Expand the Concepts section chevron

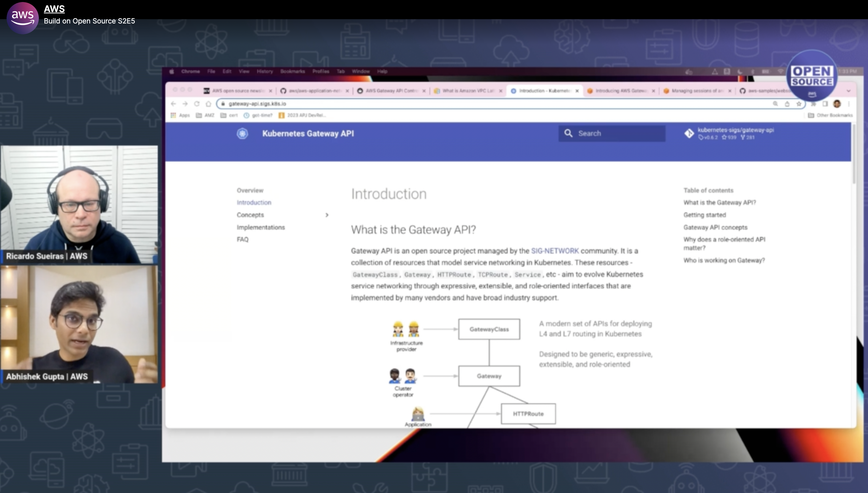click(327, 215)
